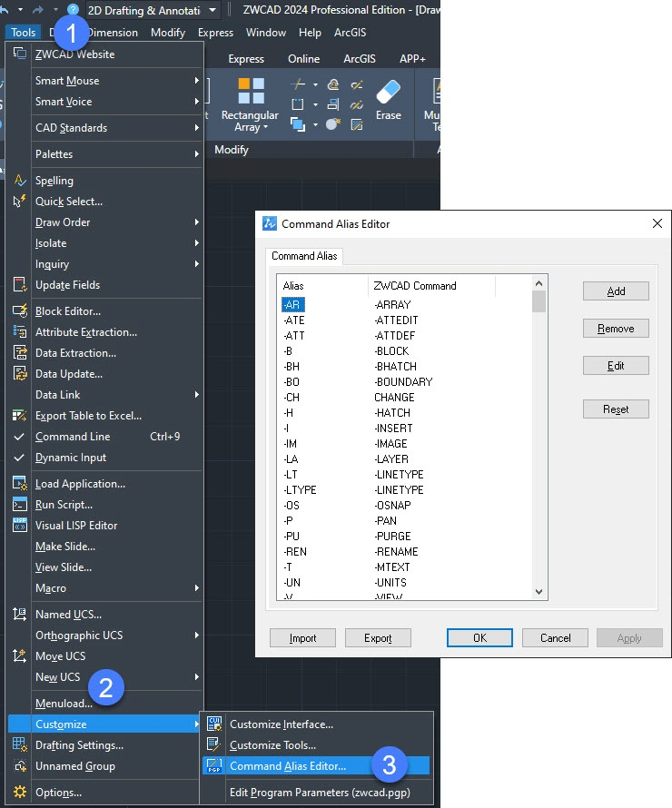Choose Edit Program Parameters (zwcad.pgp)
The image size is (672, 808).
320,792
